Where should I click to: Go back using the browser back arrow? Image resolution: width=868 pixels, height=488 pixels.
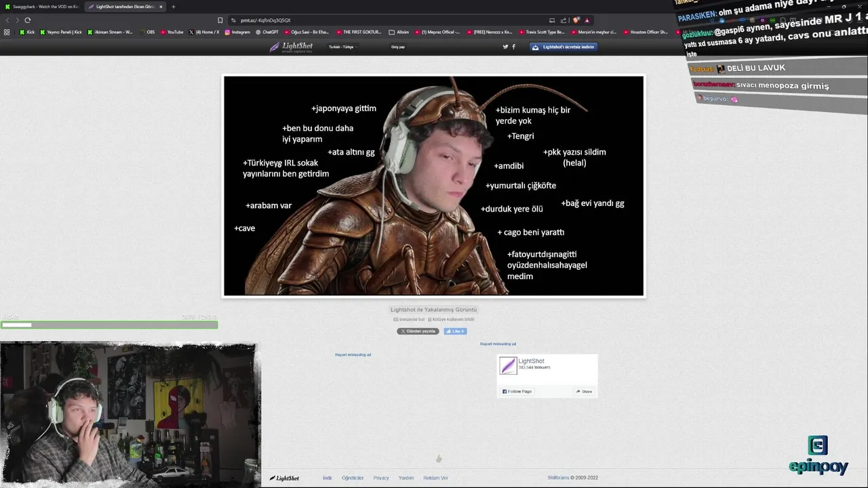tap(7, 20)
